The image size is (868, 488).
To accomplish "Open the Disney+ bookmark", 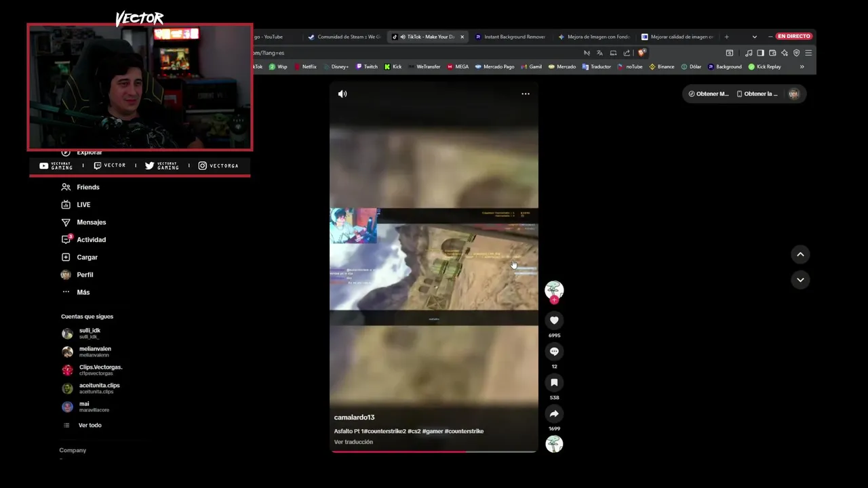I will click(336, 67).
